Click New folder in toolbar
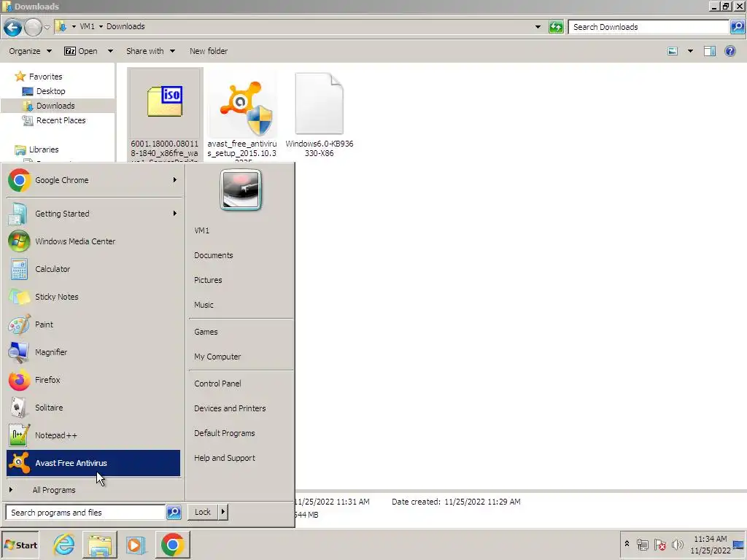Image resolution: width=747 pixels, height=560 pixels. [x=209, y=51]
